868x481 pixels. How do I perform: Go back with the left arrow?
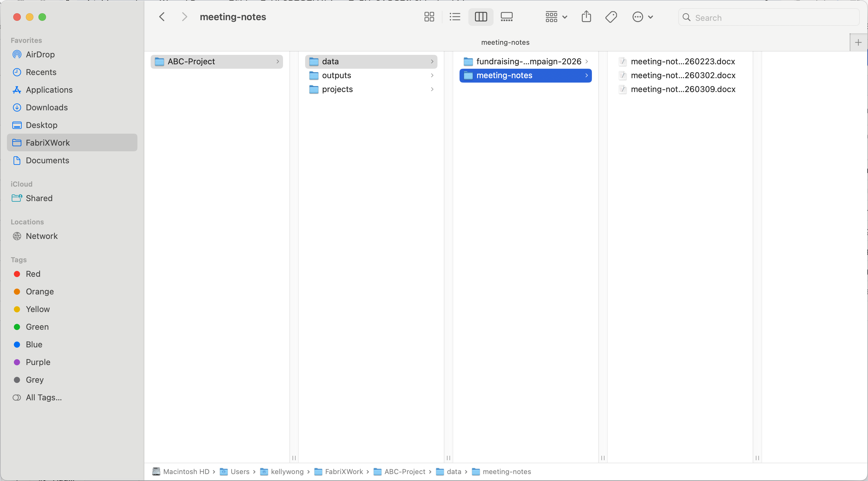(162, 17)
